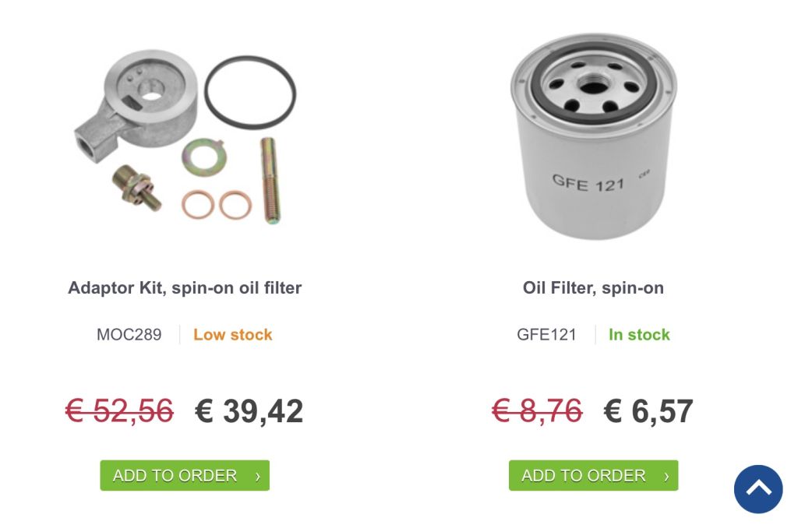Click the GFE 121 text on filter canister

588,183
